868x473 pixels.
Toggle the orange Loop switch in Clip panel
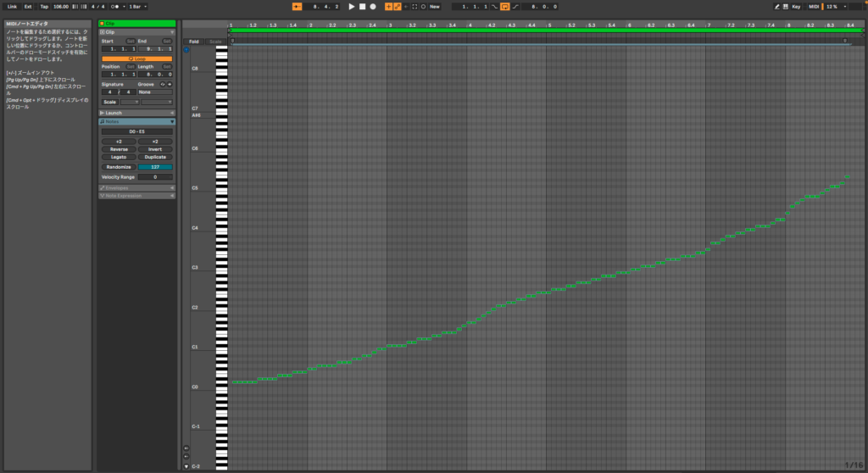click(x=136, y=58)
